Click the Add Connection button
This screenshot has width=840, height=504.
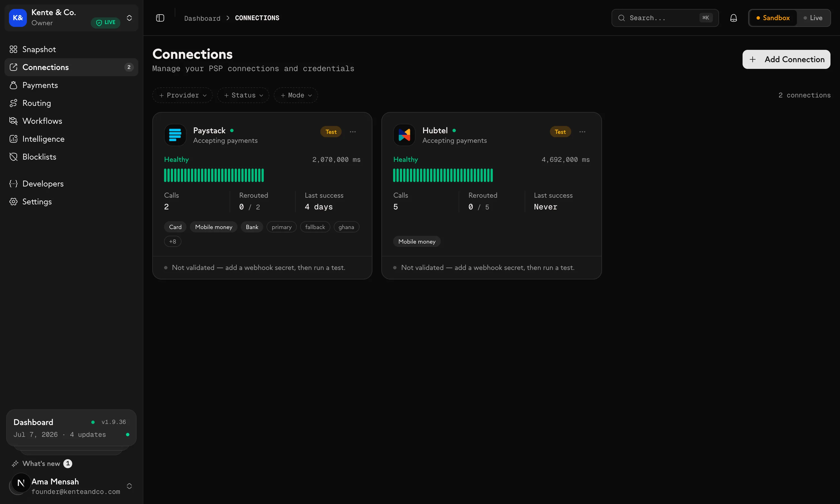tap(786, 59)
